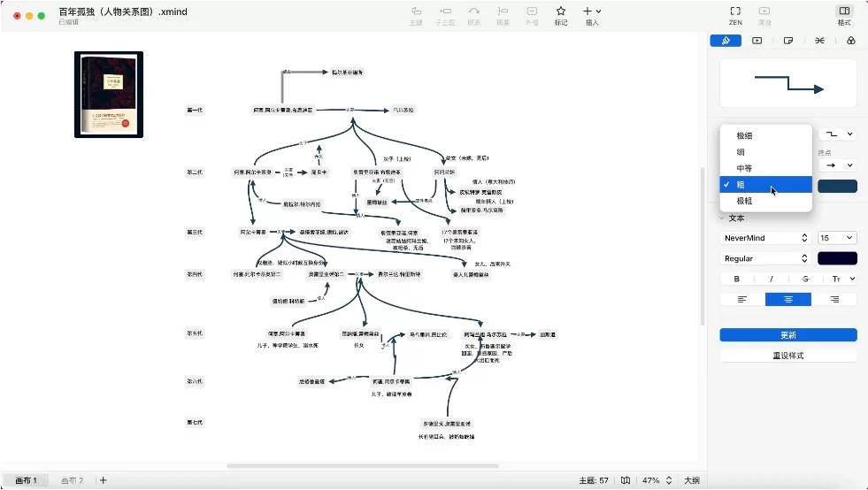The height and width of the screenshot is (490, 868).
Task: Open the sticker note tab icon
Action: click(x=788, y=41)
